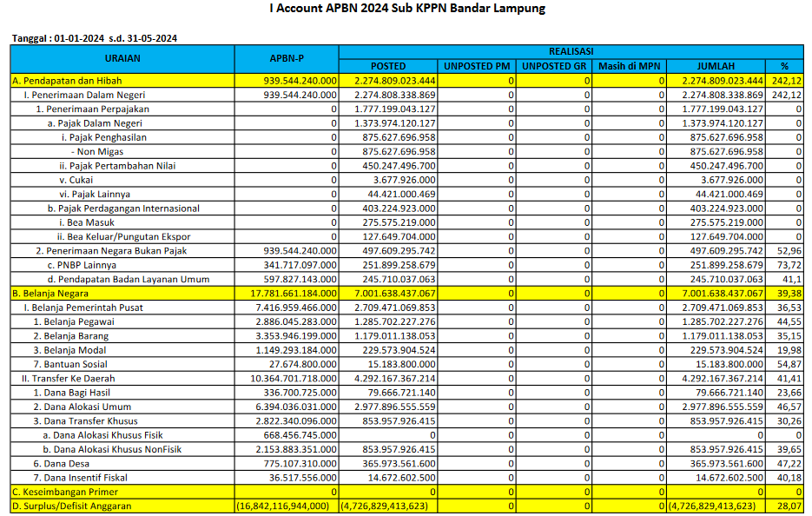Click the URAIAN column header
The height and width of the screenshot is (516, 812).
(122, 59)
